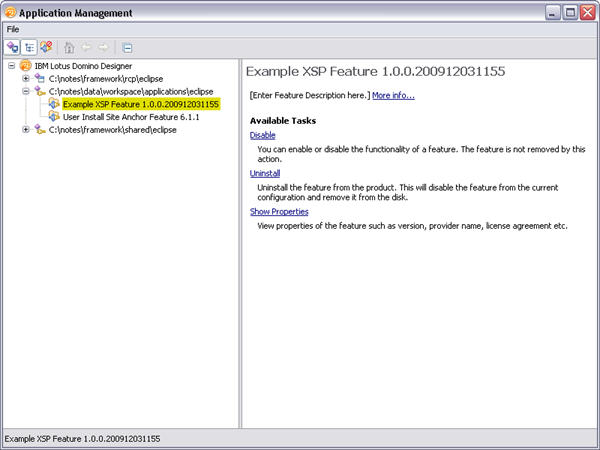600x450 pixels.
Task: Select C:\notes\framework\rcp\eclipse tree label
Action: pyautogui.click(x=106, y=79)
